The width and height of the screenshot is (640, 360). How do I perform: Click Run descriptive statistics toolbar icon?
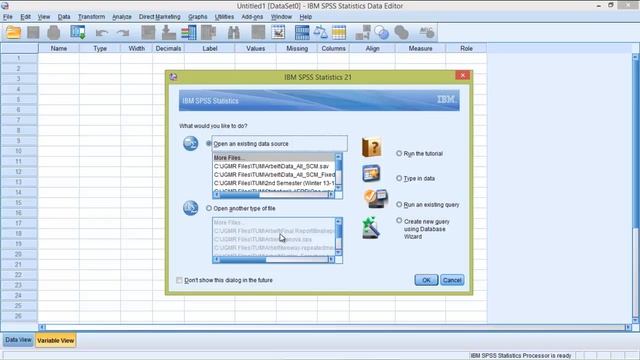click(209, 32)
